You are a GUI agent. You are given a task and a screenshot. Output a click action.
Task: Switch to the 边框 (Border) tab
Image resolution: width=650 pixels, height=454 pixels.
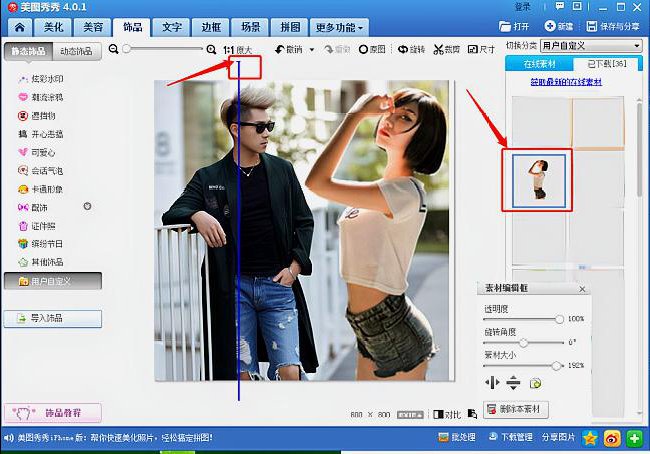tap(211, 27)
